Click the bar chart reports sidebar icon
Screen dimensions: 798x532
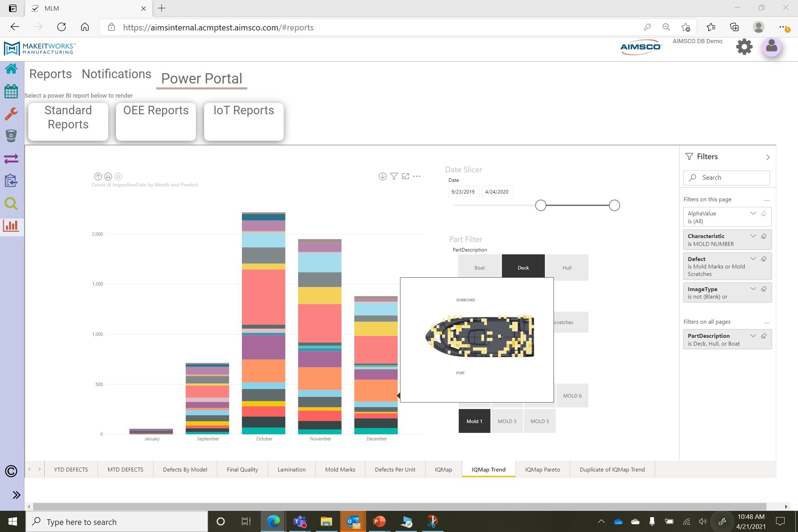point(11,225)
